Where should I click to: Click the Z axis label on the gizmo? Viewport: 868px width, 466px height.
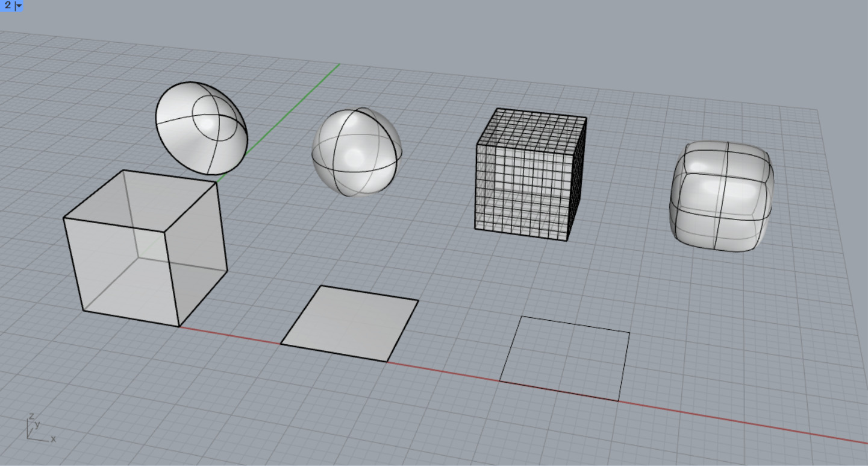31,415
